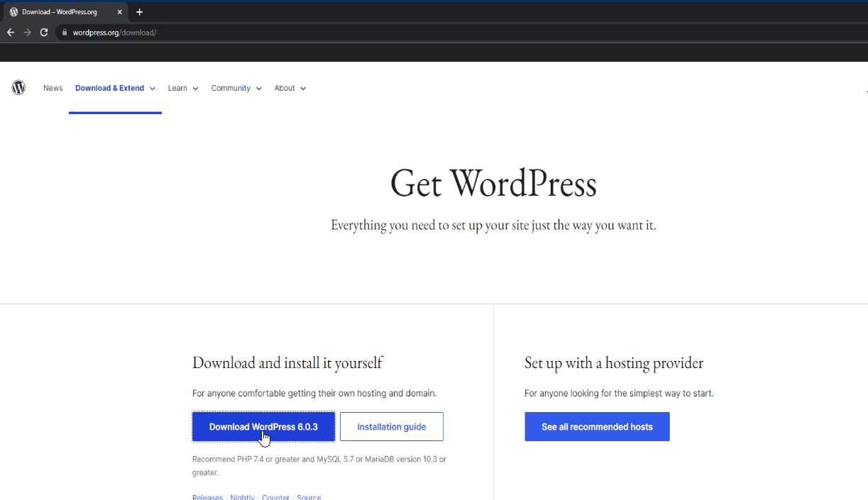Select the News menu item
Viewport: 868px width, 500px height.
[x=53, y=88]
